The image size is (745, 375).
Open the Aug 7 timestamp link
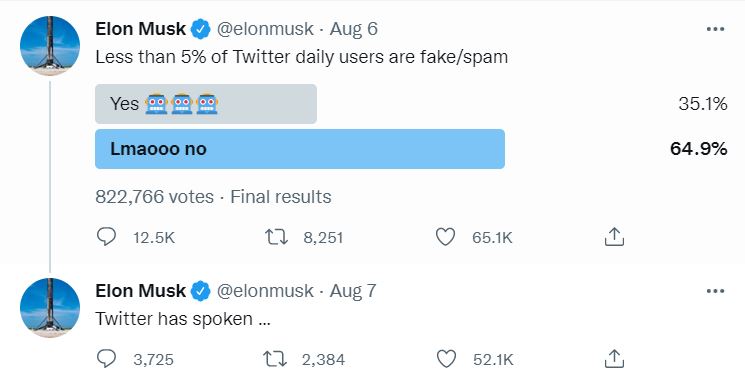click(x=353, y=291)
